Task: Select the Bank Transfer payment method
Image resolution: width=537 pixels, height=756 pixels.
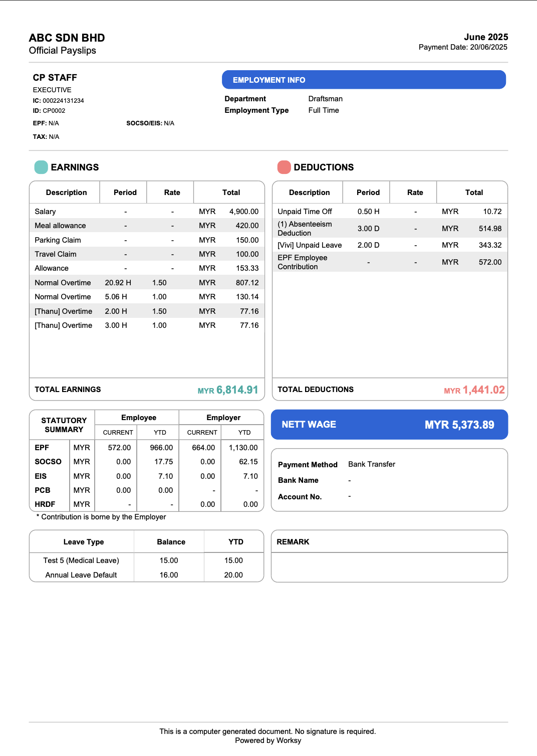Action: coord(372,464)
